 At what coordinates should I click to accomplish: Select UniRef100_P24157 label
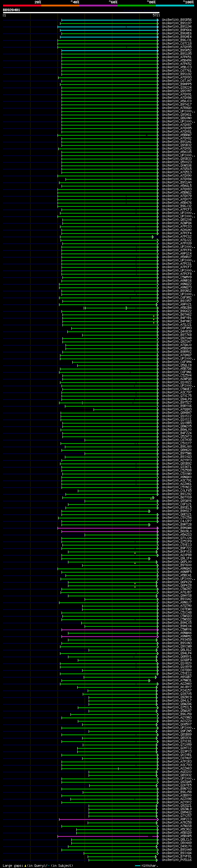click(x=176, y=690)
